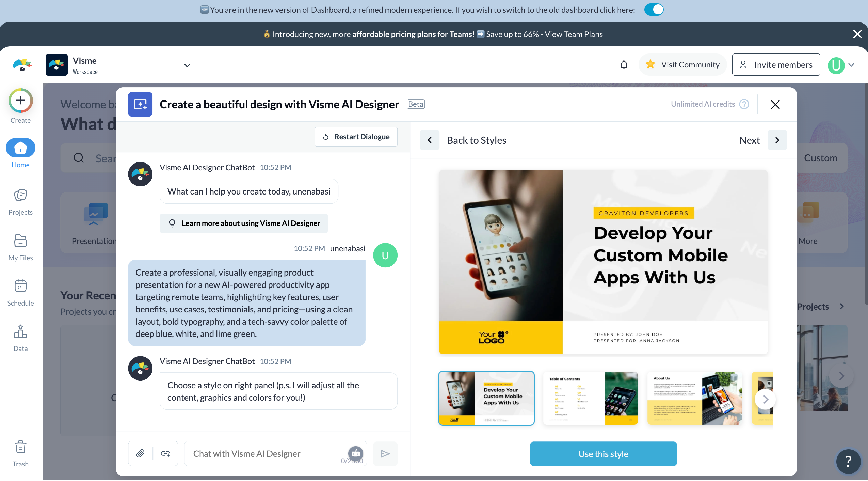Viewport: 868px width, 481px height.
Task: Open Save up to 66% Team Plans link
Action: (544, 34)
